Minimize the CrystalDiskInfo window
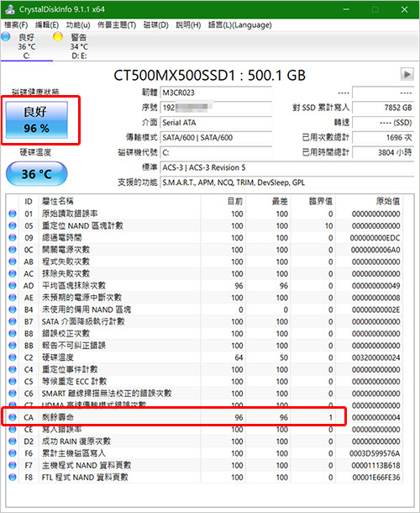Viewport: 420px width, 513px height. (x=346, y=9)
